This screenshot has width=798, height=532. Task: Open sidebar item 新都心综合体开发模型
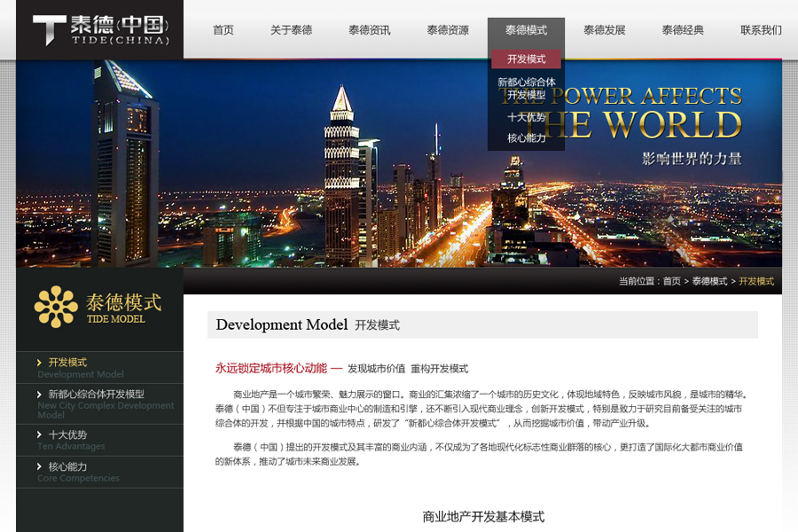tap(96, 395)
